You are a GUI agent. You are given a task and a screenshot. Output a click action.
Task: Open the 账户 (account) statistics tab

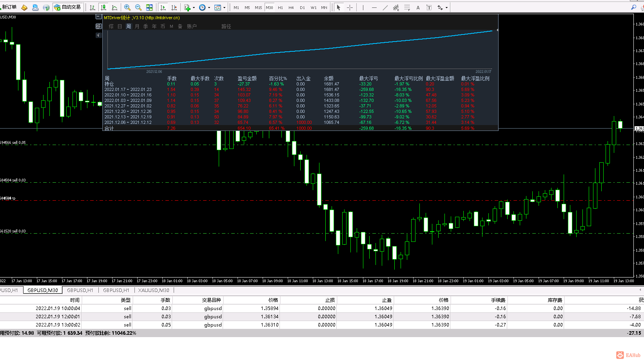pyautogui.click(x=192, y=26)
